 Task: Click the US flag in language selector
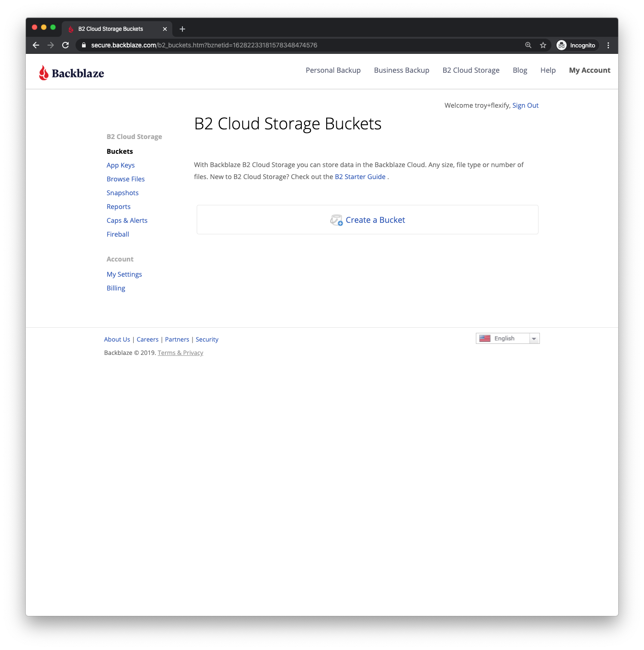(x=485, y=338)
